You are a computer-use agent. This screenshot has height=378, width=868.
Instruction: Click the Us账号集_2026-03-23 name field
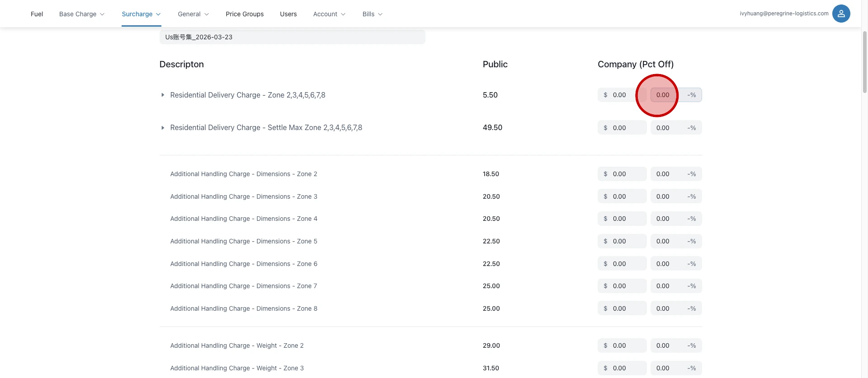point(292,37)
